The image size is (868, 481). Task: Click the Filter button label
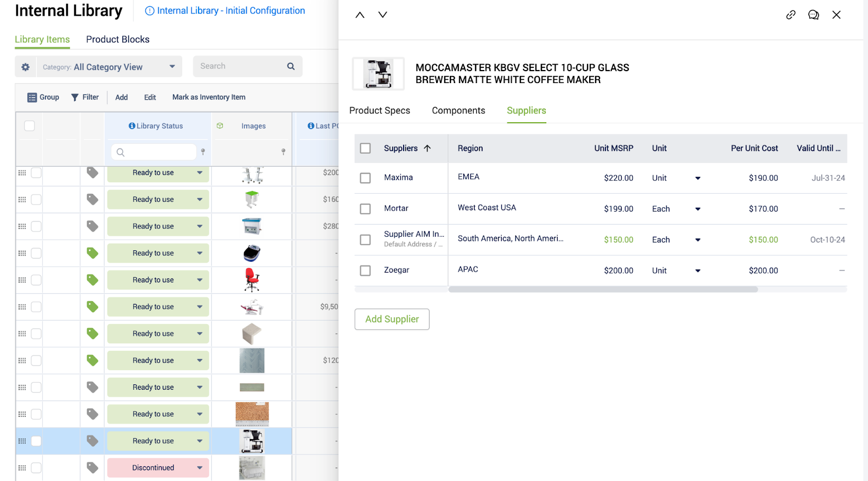(91, 97)
